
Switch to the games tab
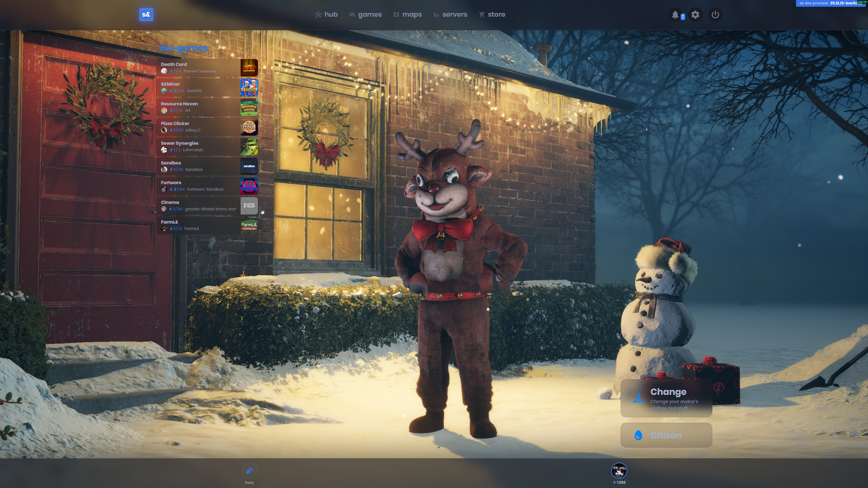click(x=365, y=15)
